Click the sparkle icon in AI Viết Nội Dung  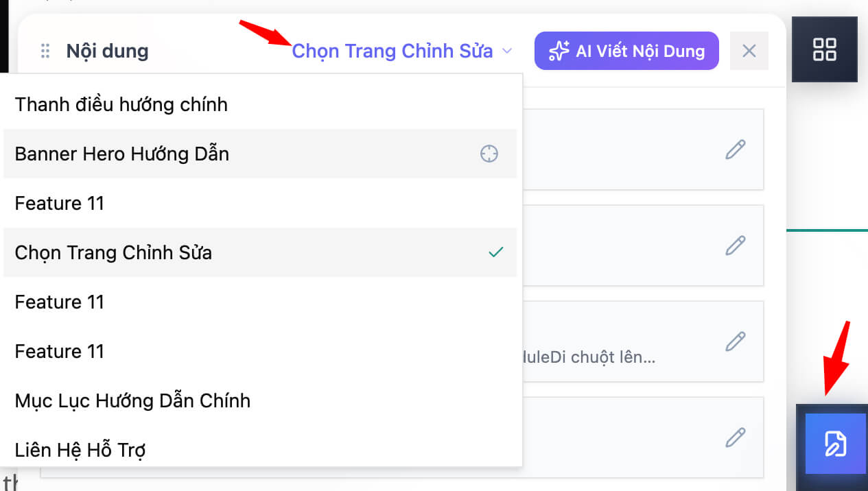pyautogui.click(x=559, y=51)
